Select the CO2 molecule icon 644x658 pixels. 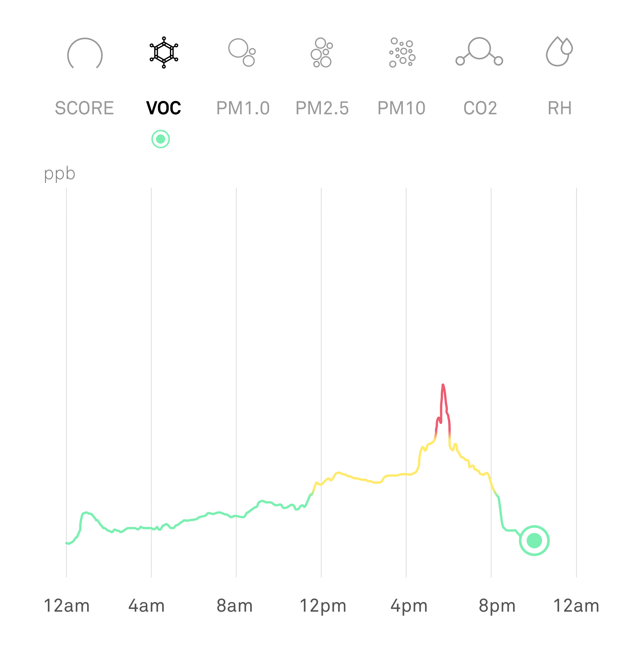pos(479,51)
